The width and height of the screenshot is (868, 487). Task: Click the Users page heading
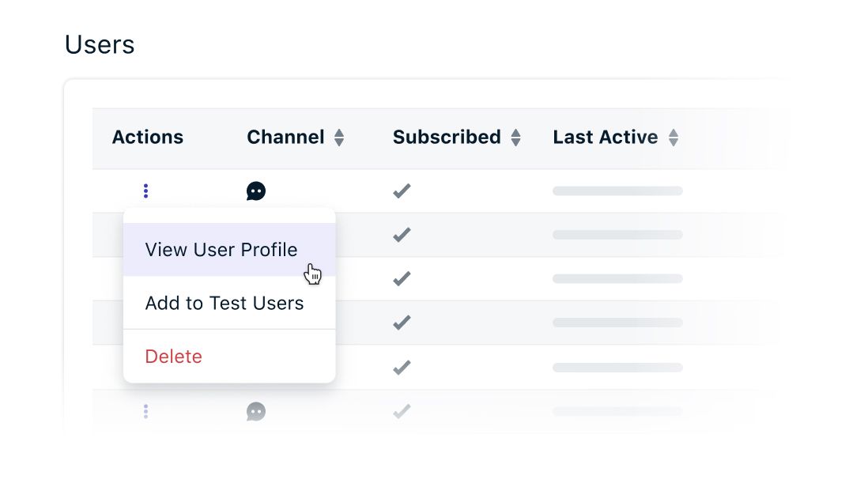tap(100, 45)
